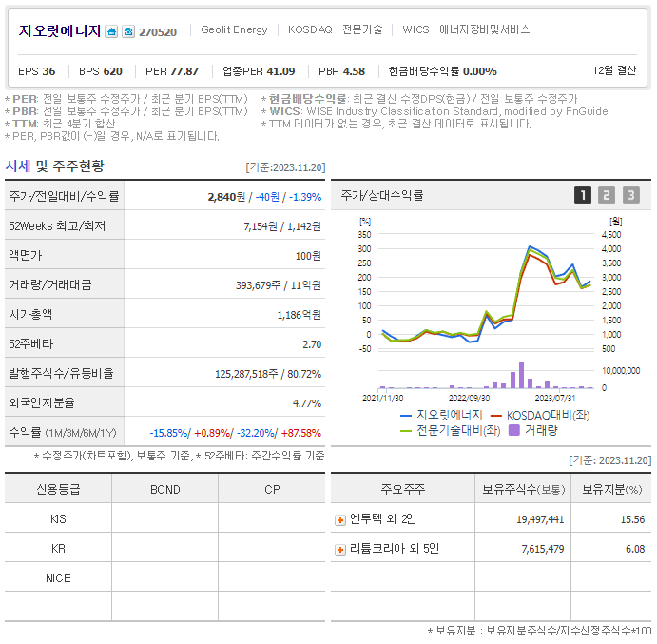Click the 1M return -15.85% value
Image resolution: width=657 pixels, height=644 pixels.
tap(169, 433)
